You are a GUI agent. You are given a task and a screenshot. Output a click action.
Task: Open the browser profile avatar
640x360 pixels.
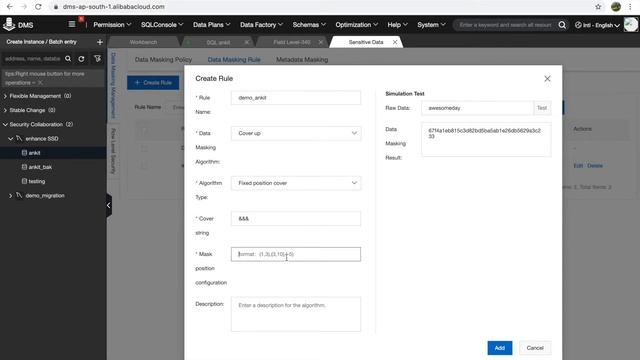[x=616, y=7]
